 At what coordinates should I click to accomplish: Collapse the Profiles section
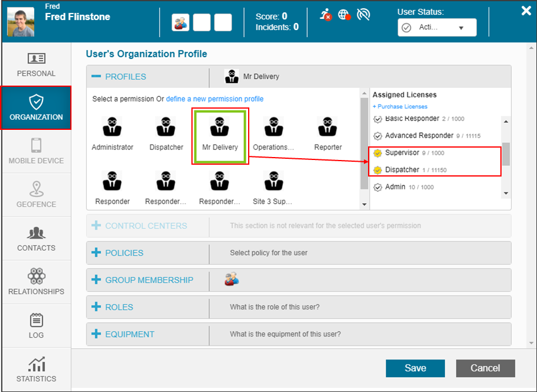tap(96, 77)
